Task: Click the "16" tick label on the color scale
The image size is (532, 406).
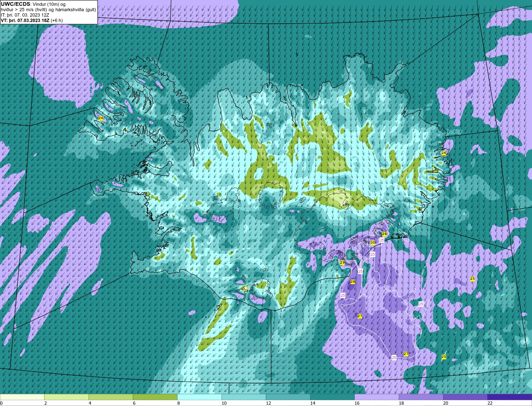Action: [357, 403]
